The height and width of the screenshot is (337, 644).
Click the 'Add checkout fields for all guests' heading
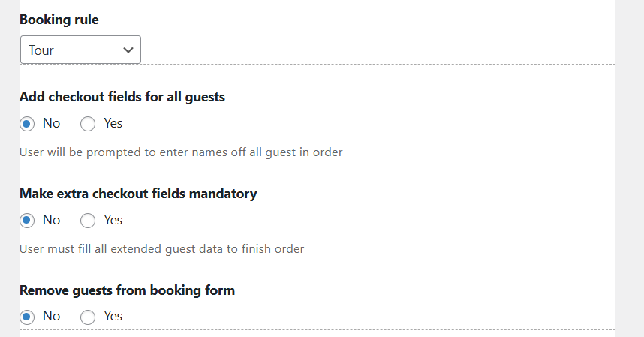click(122, 97)
